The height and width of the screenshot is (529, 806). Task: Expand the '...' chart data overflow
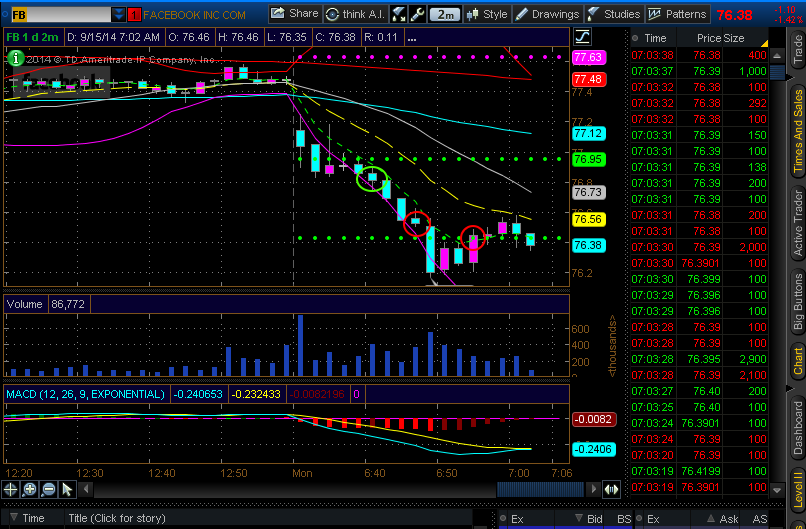411,38
